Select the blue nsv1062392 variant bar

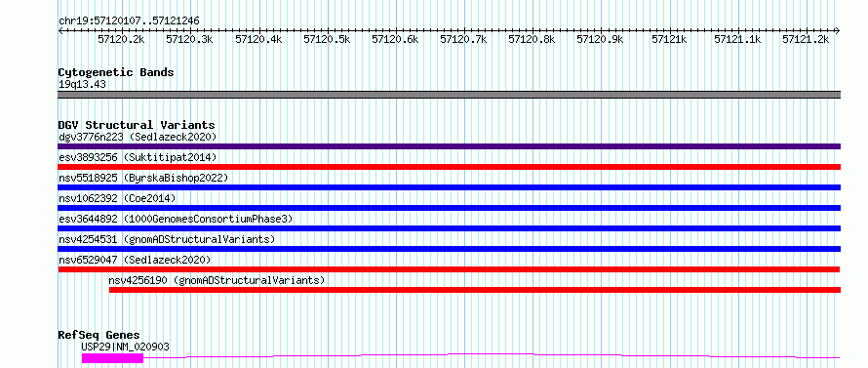pos(449,208)
